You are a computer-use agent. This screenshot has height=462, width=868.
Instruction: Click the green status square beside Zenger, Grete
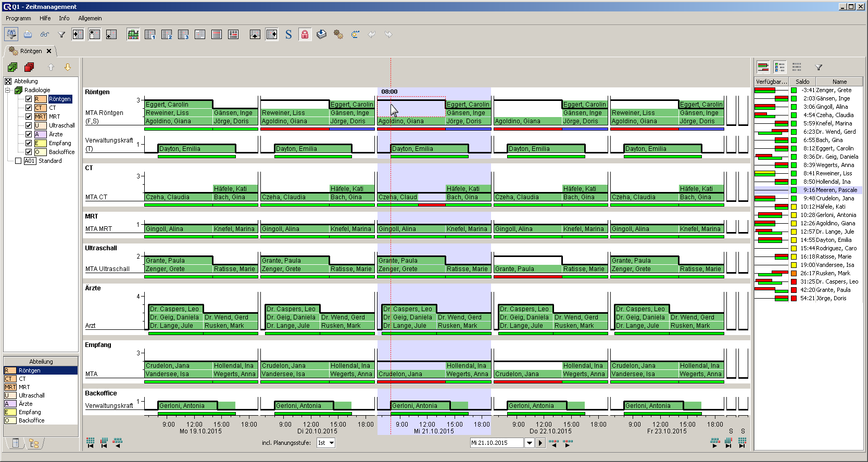click(794, 91)
